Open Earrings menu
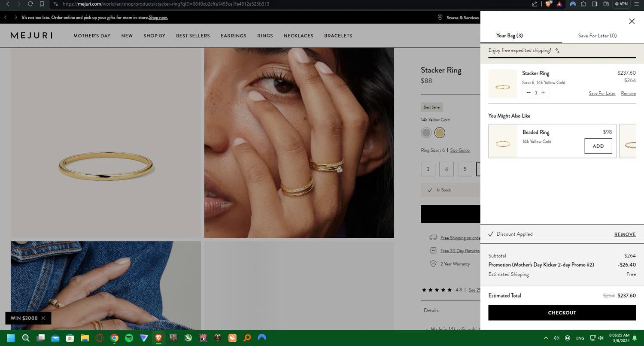 234,36
